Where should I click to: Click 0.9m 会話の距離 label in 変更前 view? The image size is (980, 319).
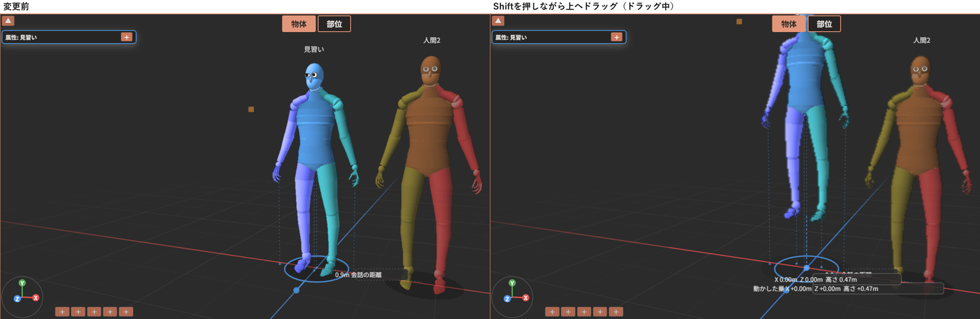pos(358,275)
